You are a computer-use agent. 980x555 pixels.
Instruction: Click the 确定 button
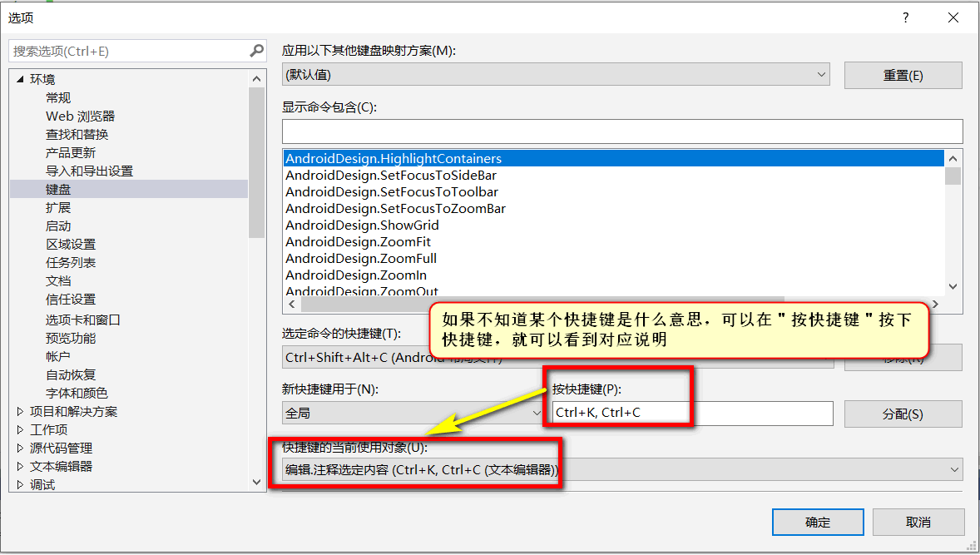pyautogui.click(x=818, y=523)
